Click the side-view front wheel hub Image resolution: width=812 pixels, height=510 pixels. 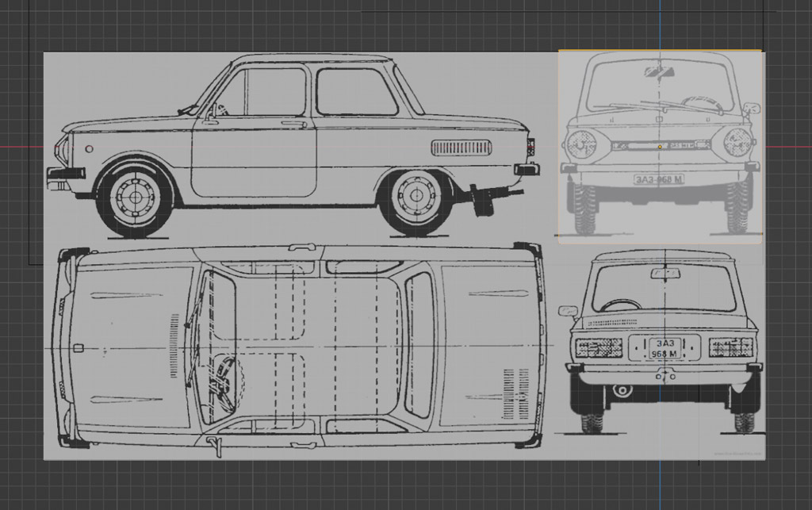pos(134,197)
